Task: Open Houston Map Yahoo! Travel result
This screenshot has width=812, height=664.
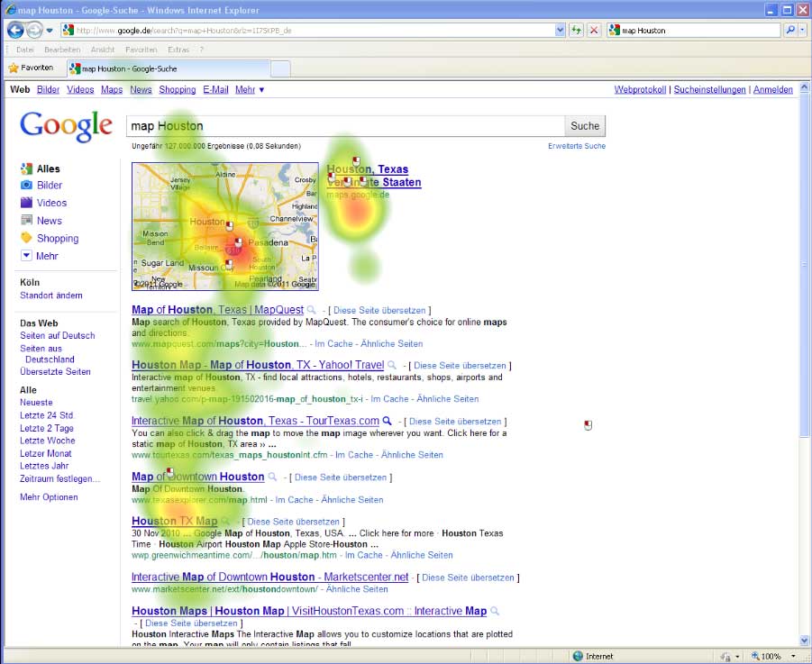Action: [258, 365]
